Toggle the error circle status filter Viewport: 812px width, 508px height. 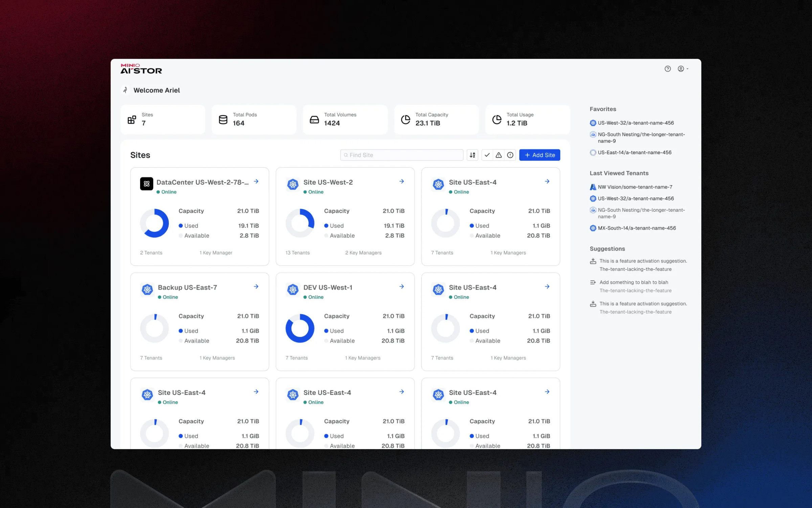tap(510, 155)
